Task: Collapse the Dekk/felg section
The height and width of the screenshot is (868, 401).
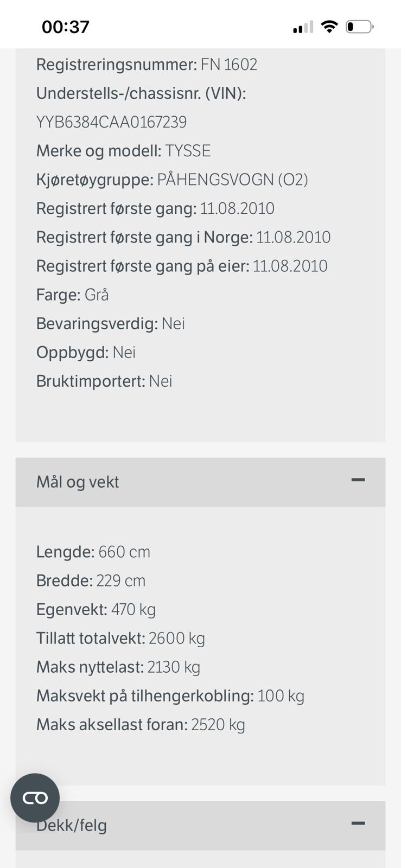Action: tap(200, 825)
